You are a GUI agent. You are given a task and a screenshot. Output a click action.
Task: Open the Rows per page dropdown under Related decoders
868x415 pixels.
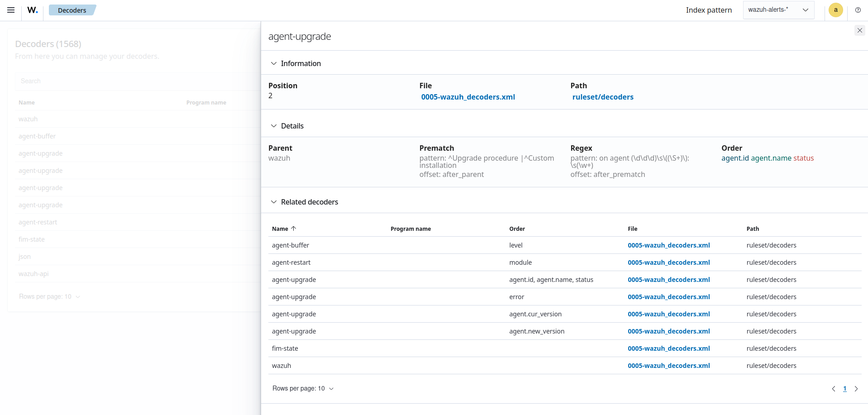[x=303, y=388]
